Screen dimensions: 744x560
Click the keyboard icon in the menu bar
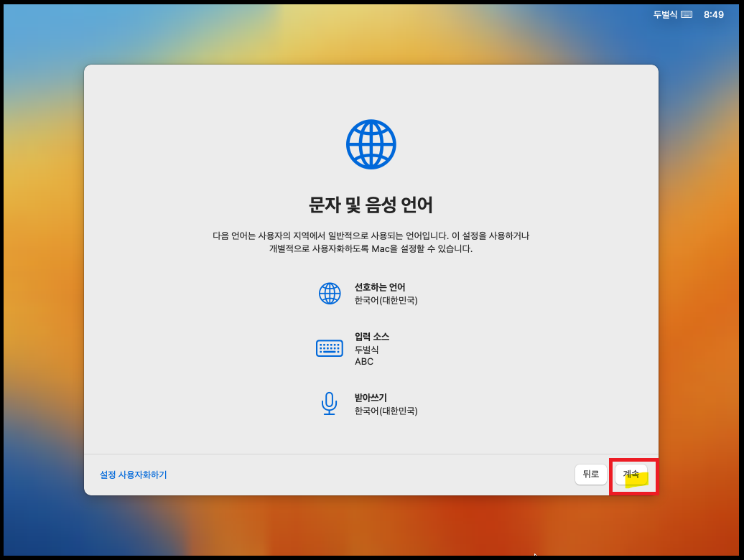coord(687,14)
